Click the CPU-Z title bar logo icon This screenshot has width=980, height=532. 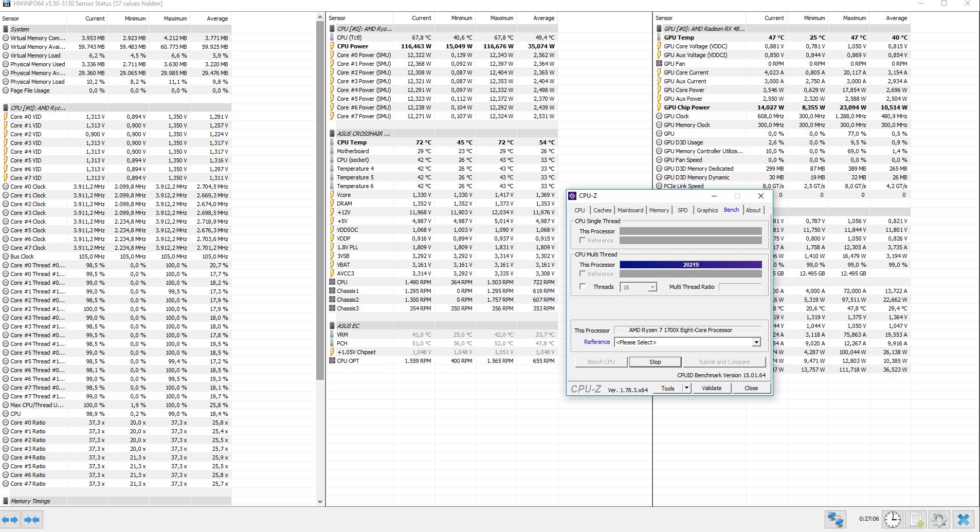point(572,196)
